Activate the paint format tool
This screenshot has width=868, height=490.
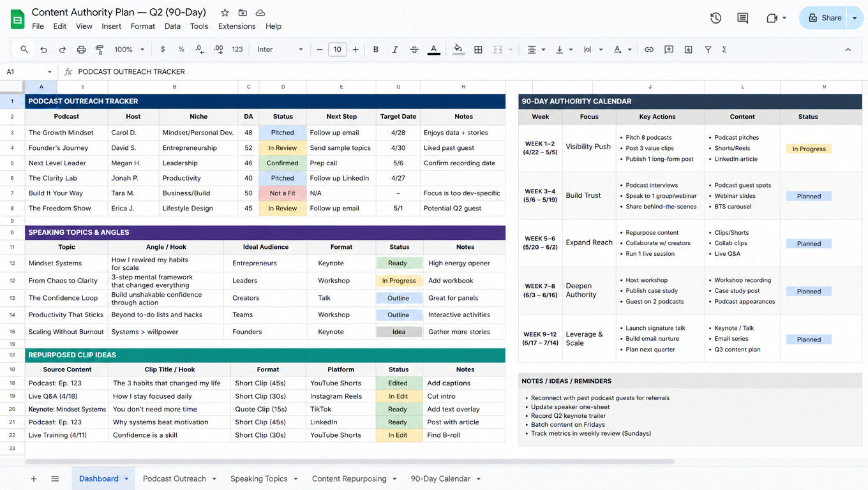100,49
